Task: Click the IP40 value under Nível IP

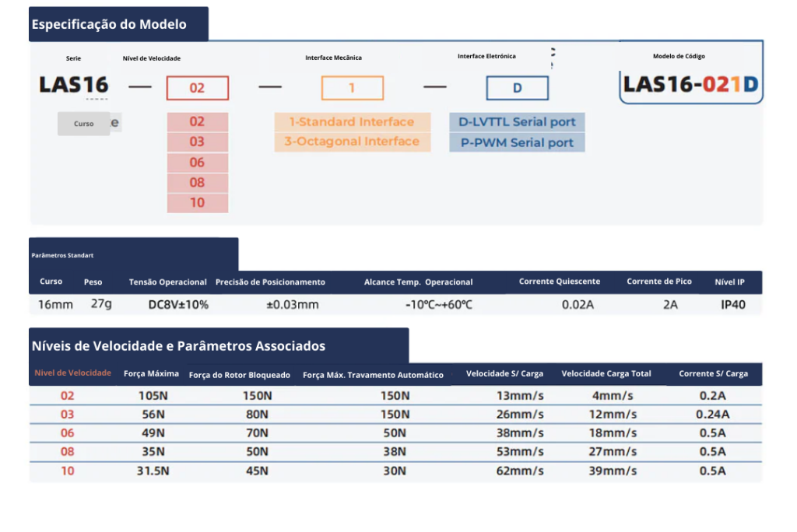Action: tap(732, 305)
